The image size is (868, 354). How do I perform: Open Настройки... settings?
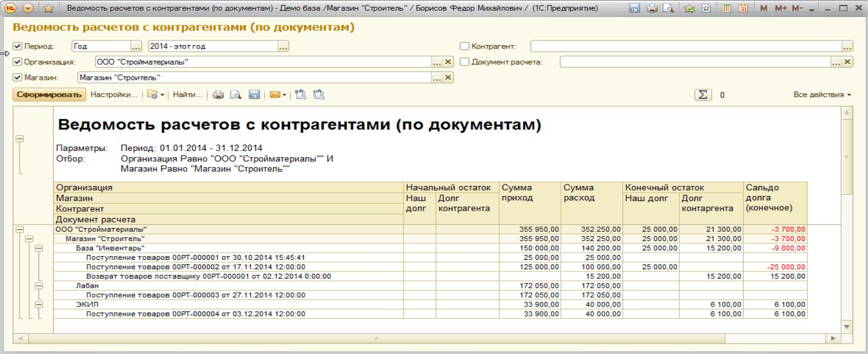tap(114, 95)
